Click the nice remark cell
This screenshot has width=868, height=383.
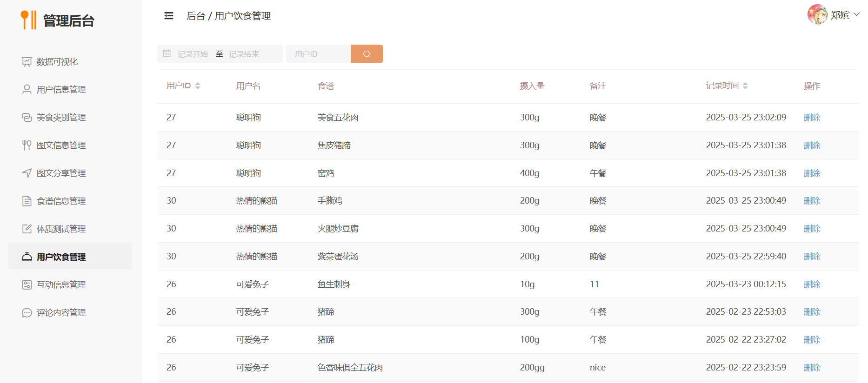click(x=598, y=368)
